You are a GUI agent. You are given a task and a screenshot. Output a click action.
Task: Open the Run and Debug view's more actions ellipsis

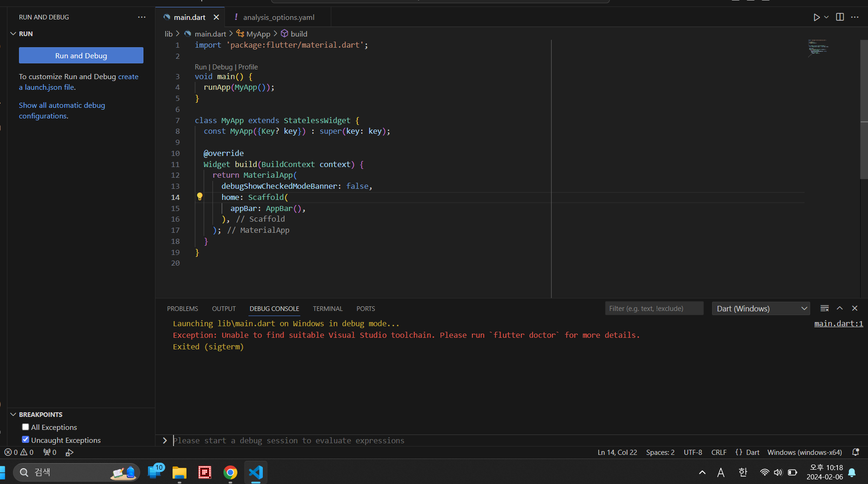click(x=142, y=17)
